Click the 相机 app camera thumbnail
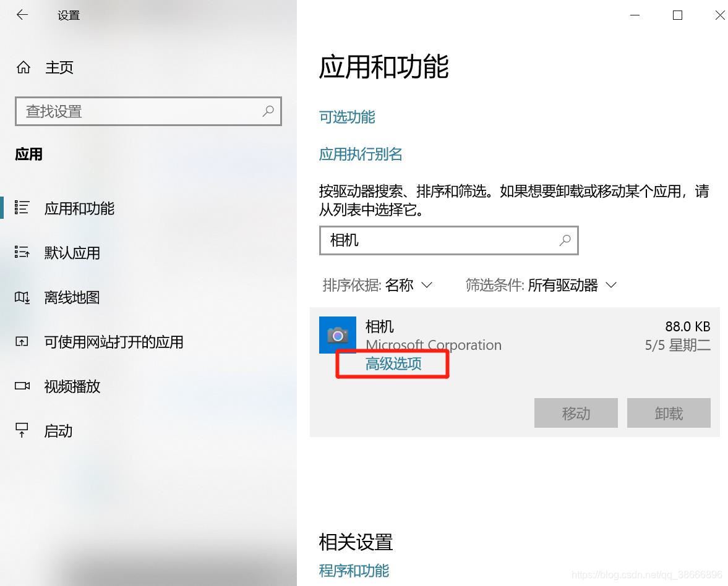 pyautogui.click(x=338, y=335)
